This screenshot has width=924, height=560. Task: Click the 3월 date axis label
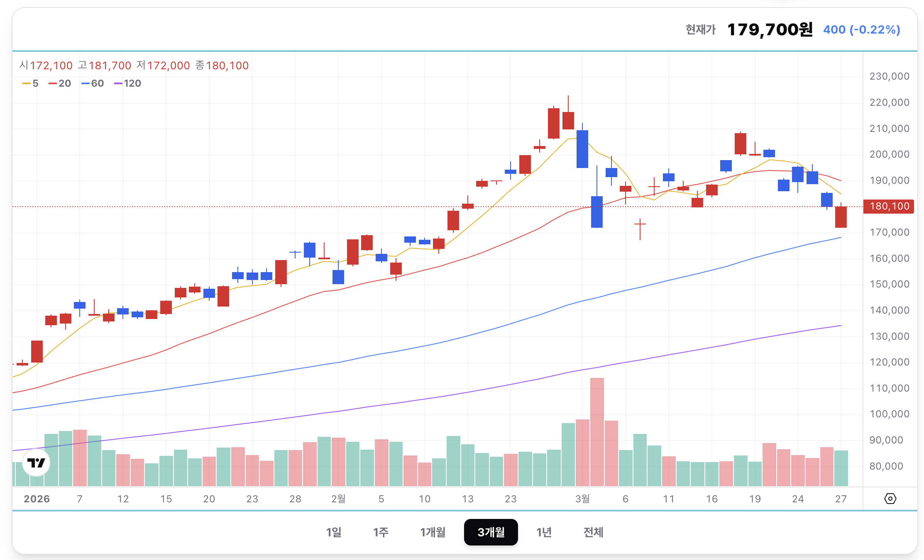tap(582, 499)
